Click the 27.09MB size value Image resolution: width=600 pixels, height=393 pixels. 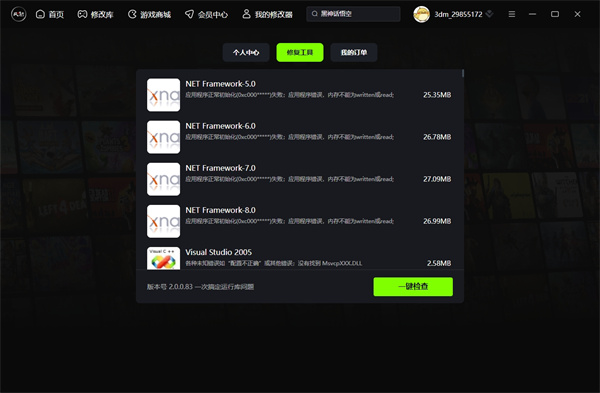point(437,179)
